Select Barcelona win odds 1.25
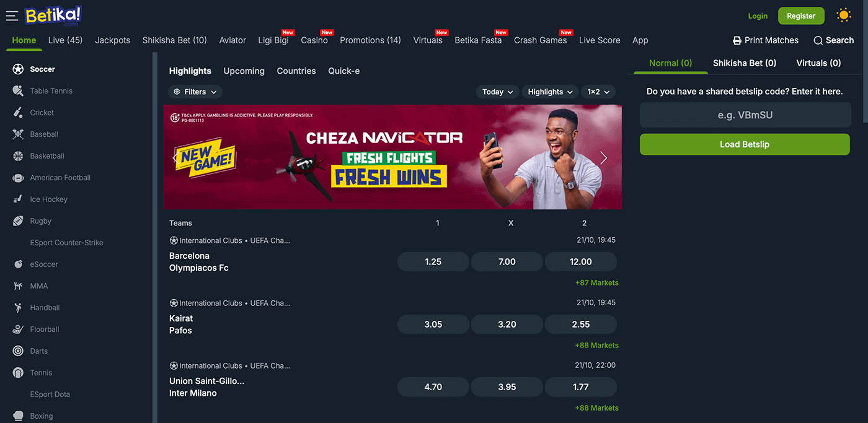The height and width of the screenshot is (423, 868). click(433, 261)
